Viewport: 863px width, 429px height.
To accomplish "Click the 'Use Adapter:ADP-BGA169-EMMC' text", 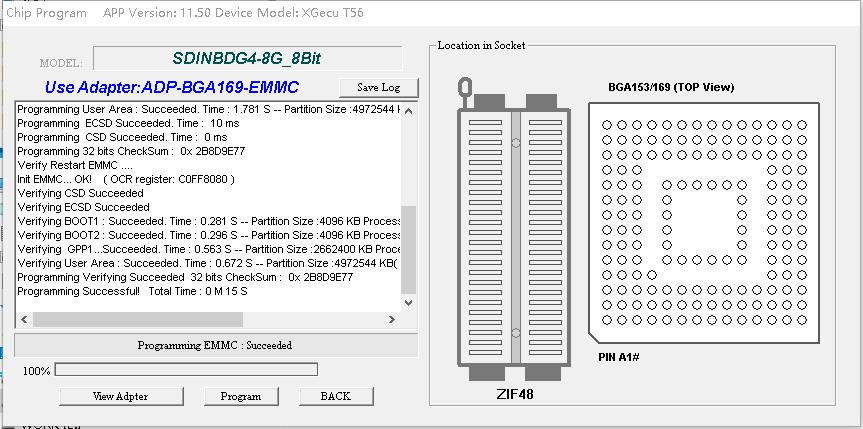I will tap(171, 88).
